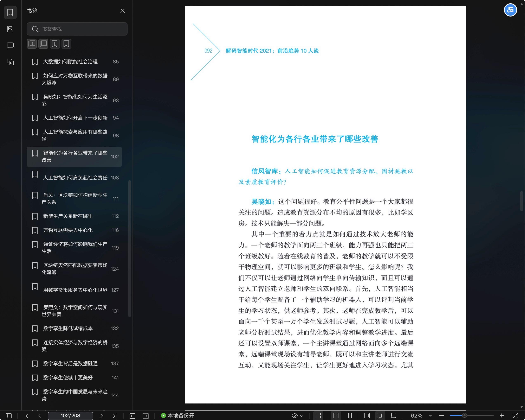Screen dimensions: 525x420
Task: Open bookmark 罗熙文：数字空间如何与现实世界共舞
Action: click(x=74, y=311)
